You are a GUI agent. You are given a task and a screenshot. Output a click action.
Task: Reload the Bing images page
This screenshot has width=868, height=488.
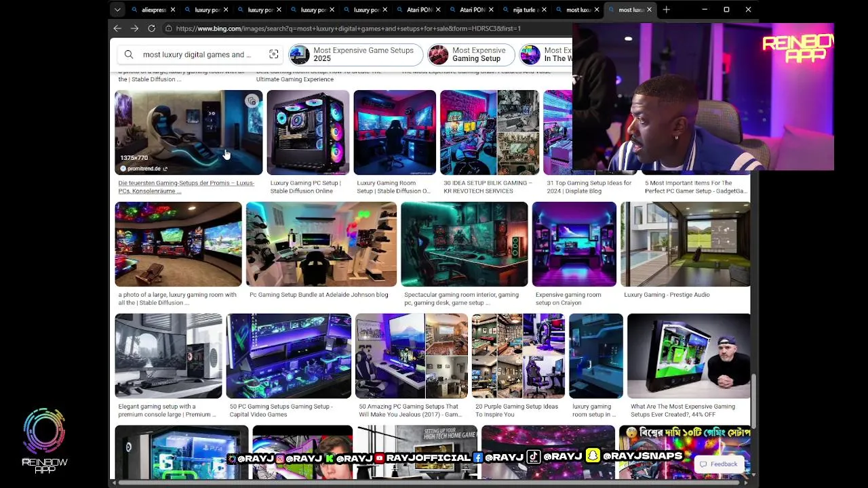(x=151, y=28)
